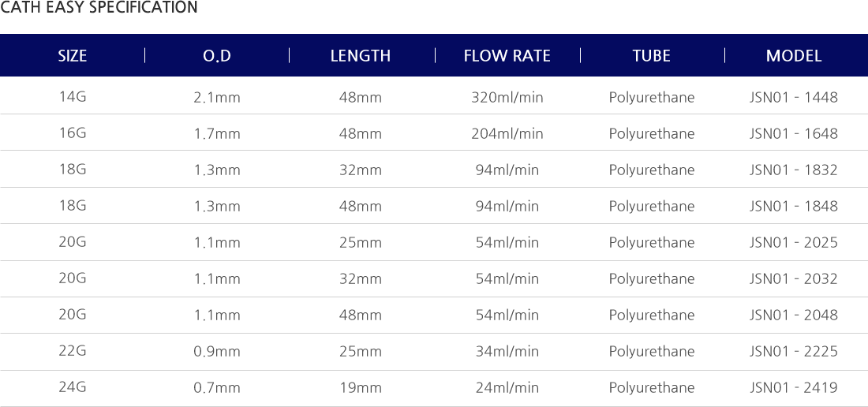This screenshot has height=407, width=868.
Task: Select the LENGTH column header
Action: click(x=361, y=56)
